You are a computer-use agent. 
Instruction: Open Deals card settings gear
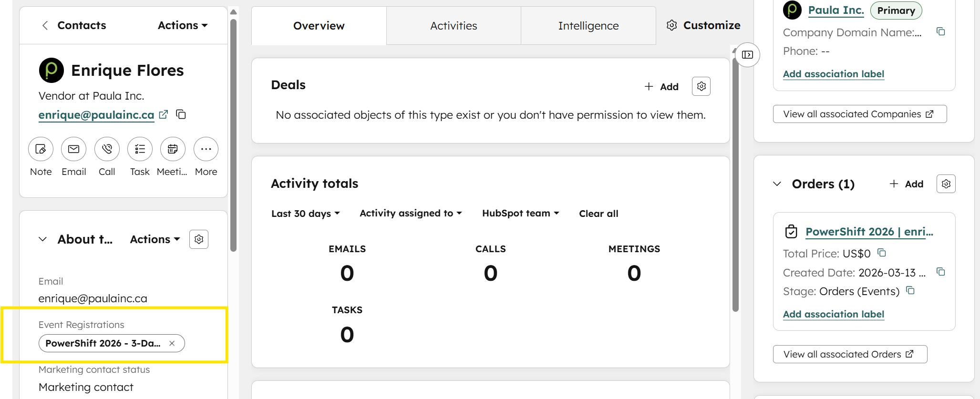coord(701,86)
